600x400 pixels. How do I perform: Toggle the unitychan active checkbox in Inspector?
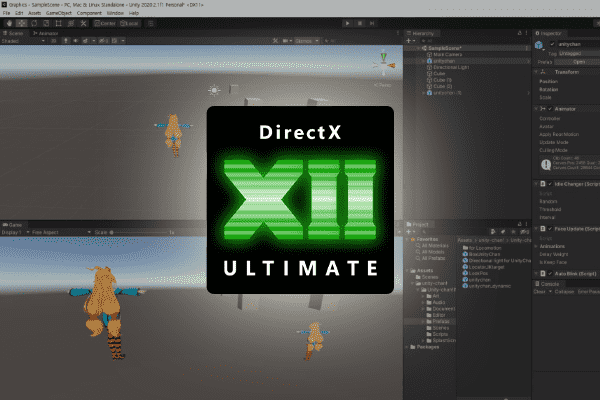tap(552, 44)
